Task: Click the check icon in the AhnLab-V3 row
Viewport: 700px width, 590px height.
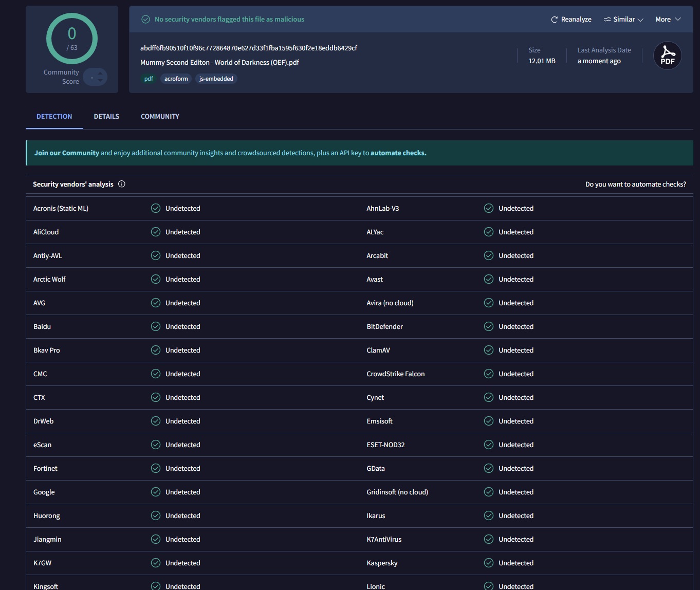Action: coord(489,208)
